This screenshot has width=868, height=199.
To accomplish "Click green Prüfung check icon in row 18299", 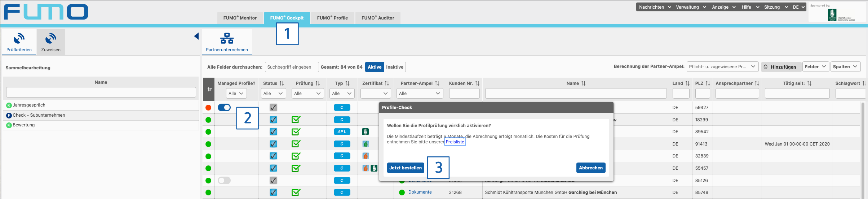I will 296,120.
